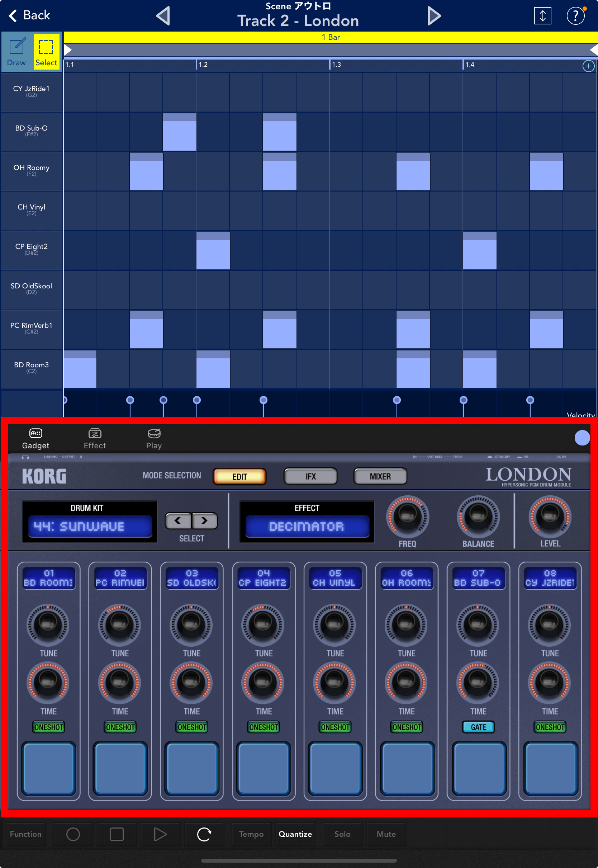The image size is (598, 868).
Task: Start recording with the circle button
Action: coord(73,834)
